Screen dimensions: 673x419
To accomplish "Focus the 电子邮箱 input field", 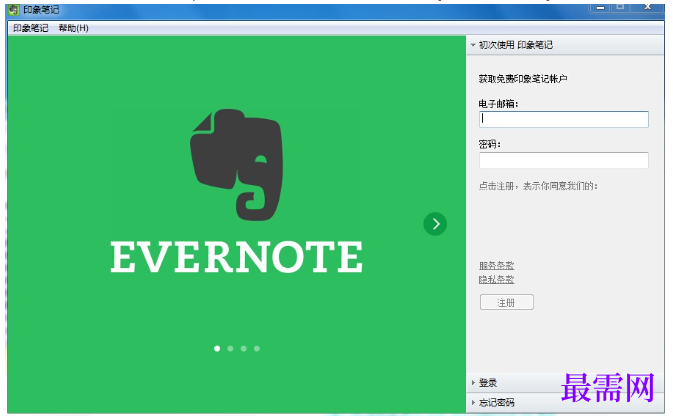I will pyautogui.click(x=564, y=119).
